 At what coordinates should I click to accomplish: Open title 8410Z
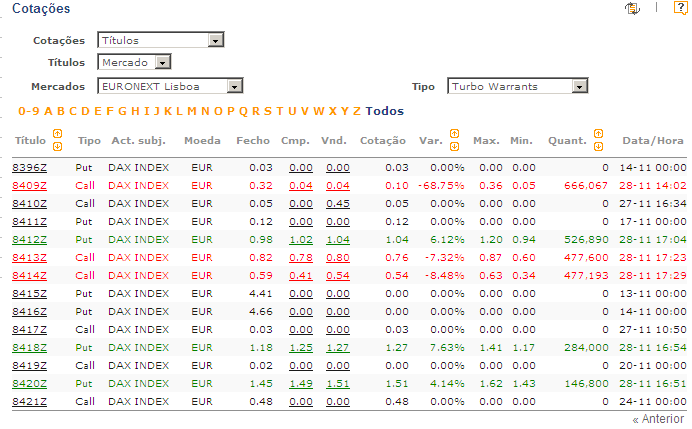(30, 204)
